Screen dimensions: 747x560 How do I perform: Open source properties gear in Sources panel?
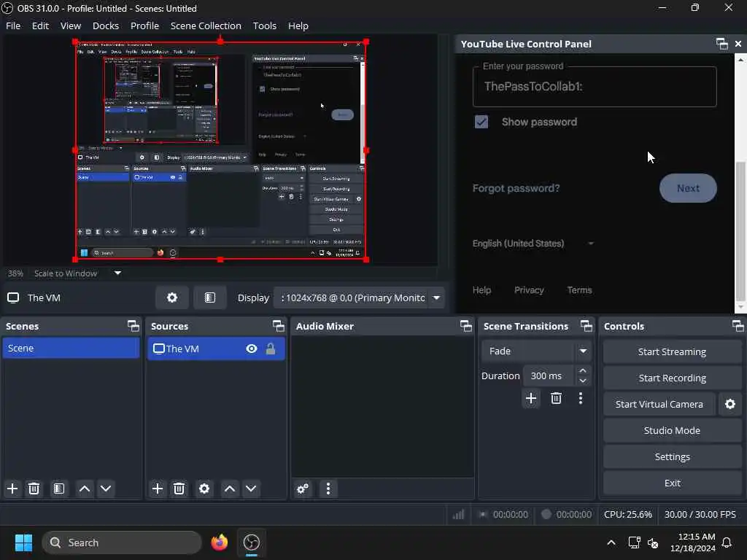click(204, 489)
